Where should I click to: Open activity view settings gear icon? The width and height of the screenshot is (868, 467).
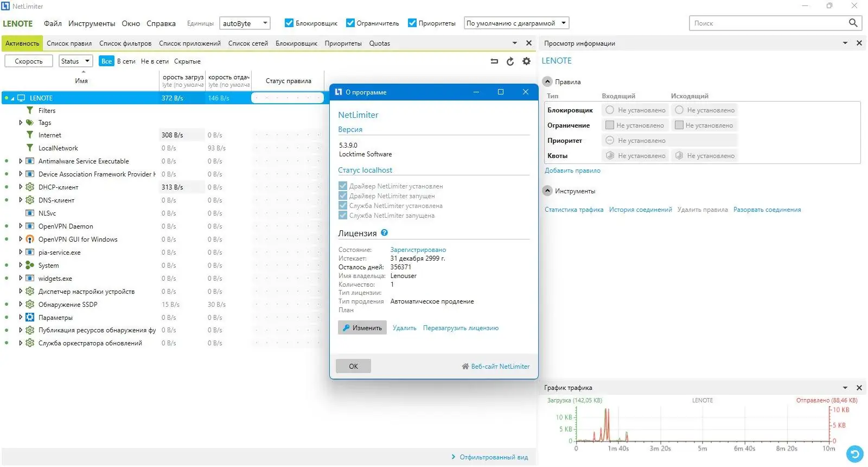tap(526, 61)
